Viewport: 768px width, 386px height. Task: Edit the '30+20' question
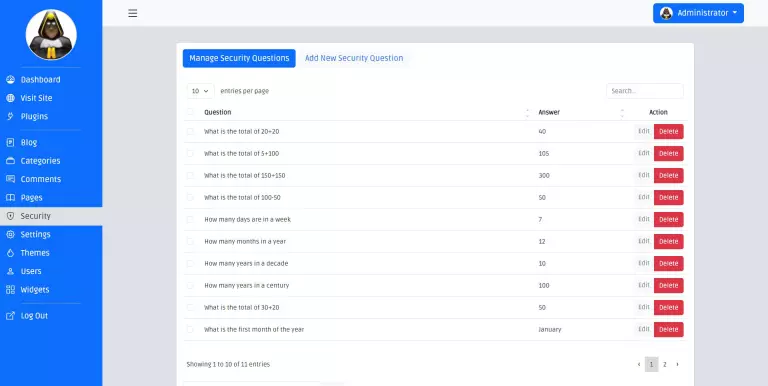point(644,307)
